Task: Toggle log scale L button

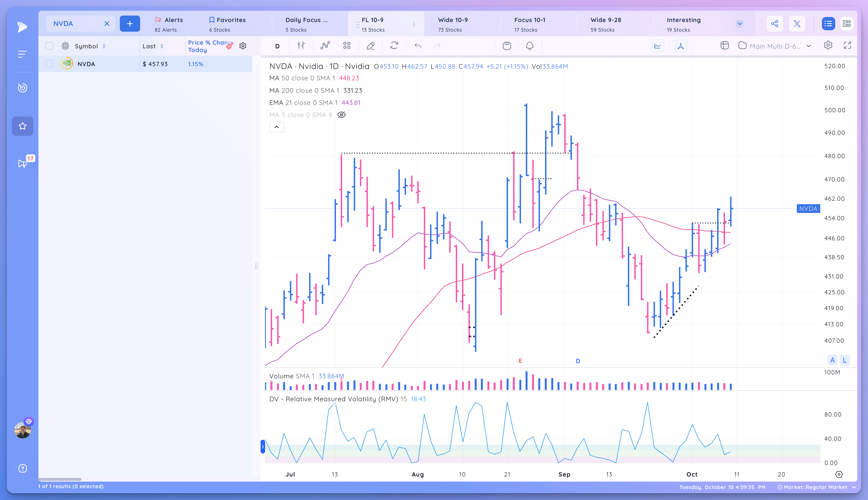Action: (845, 360)
